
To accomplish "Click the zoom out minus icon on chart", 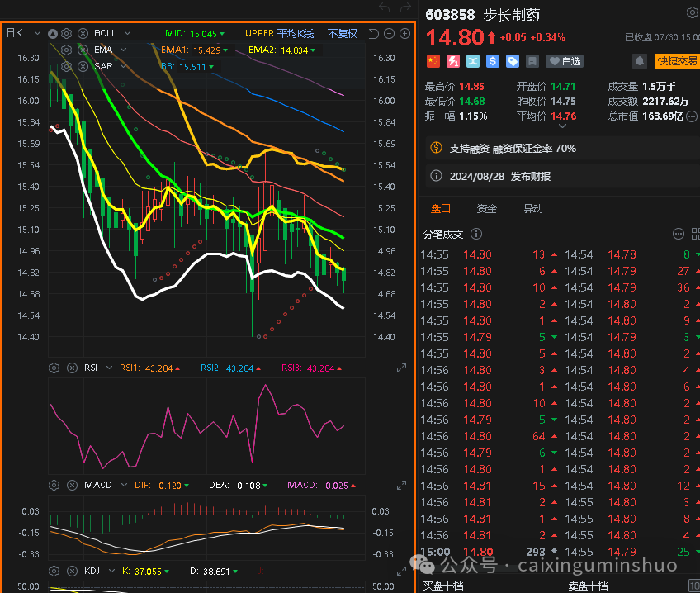I will coord(389,33).
